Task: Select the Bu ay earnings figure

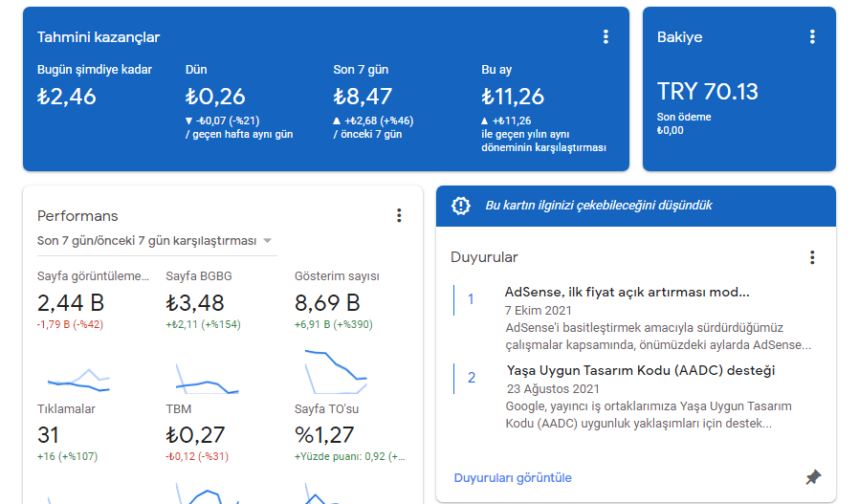Action: point(513,97)
